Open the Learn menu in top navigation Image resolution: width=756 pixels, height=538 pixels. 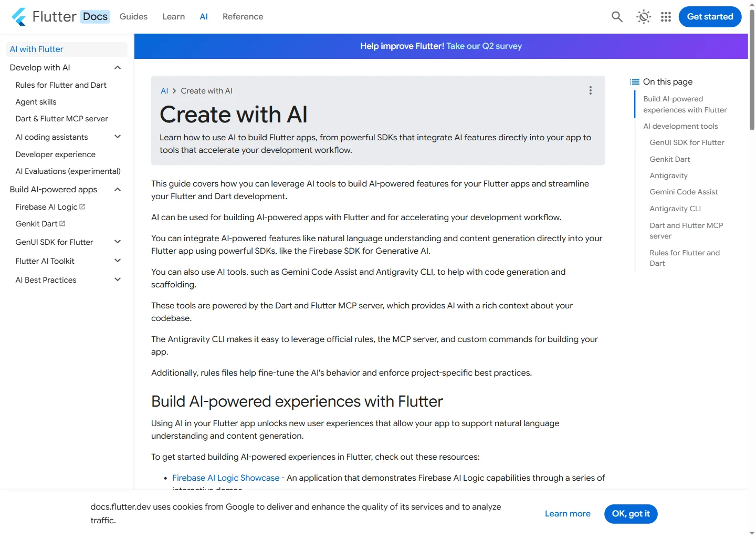click(174, 17)
